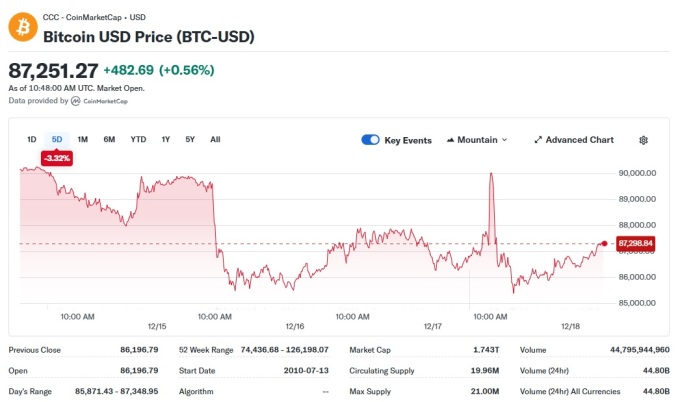Show the 5Y price chart
This screenshot has width=680, height=402.
[x=190, y=139]
